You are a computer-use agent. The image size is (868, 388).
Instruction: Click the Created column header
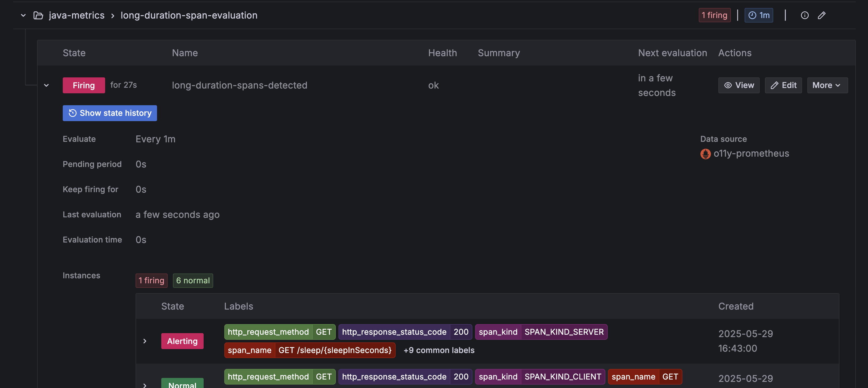pos(736,306)
